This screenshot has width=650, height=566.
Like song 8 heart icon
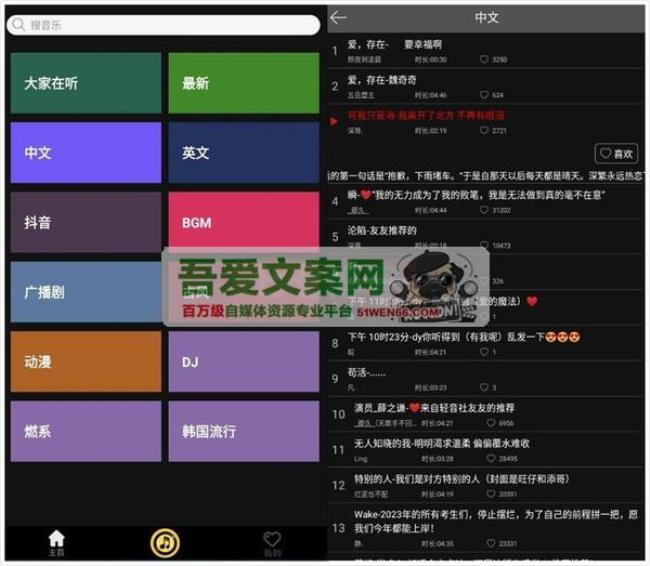tap(484, 352)
